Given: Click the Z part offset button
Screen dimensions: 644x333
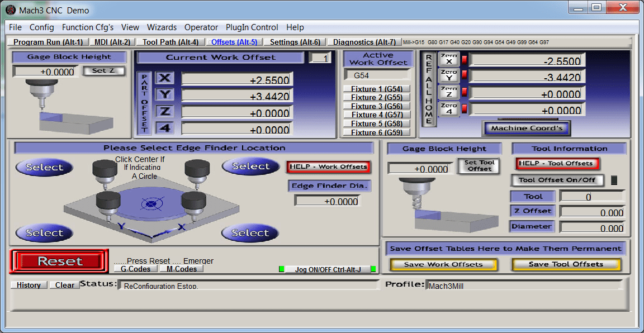Looking at the screenshot, I should (x=164, y=111).
